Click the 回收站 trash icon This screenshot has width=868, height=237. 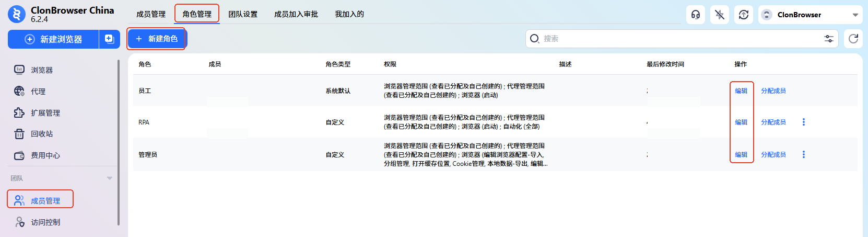pyautogui.click(x=19, y=134)
